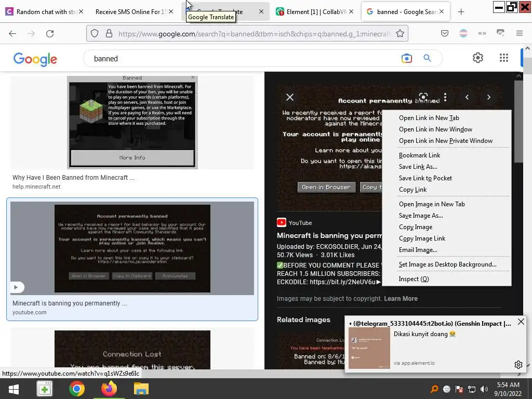Viewport: 532px width, 399px height.
Task: Select Open Link in New Private Window
Action: (x=445, y=140)
